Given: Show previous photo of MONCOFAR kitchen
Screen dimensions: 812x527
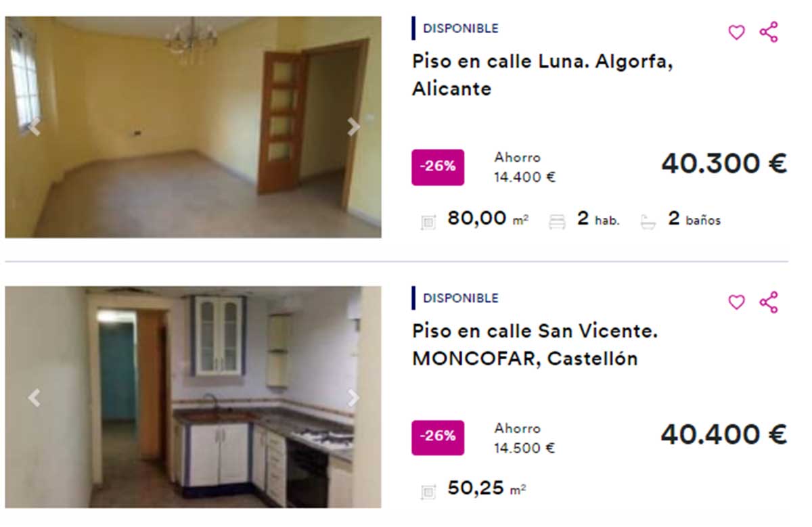Looking at the screenshot, I should 34,398.
